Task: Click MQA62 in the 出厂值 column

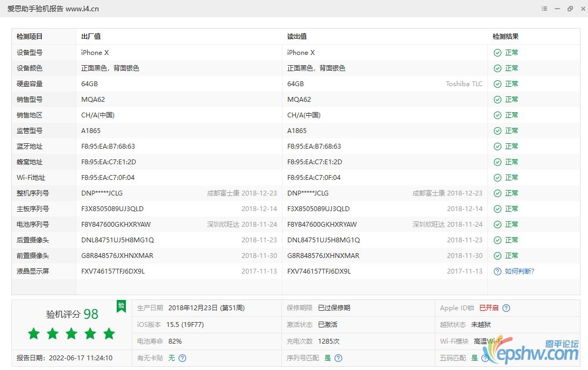Action: [93, 100]
